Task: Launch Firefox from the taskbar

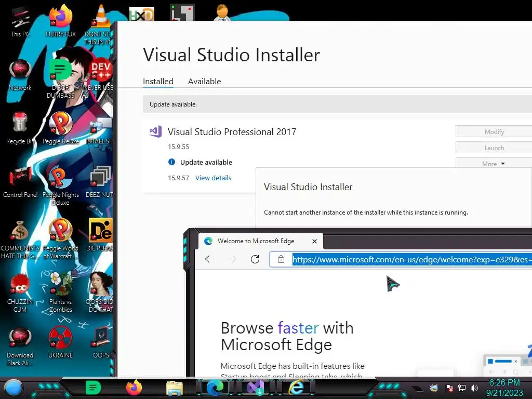Action: point(134,388)
